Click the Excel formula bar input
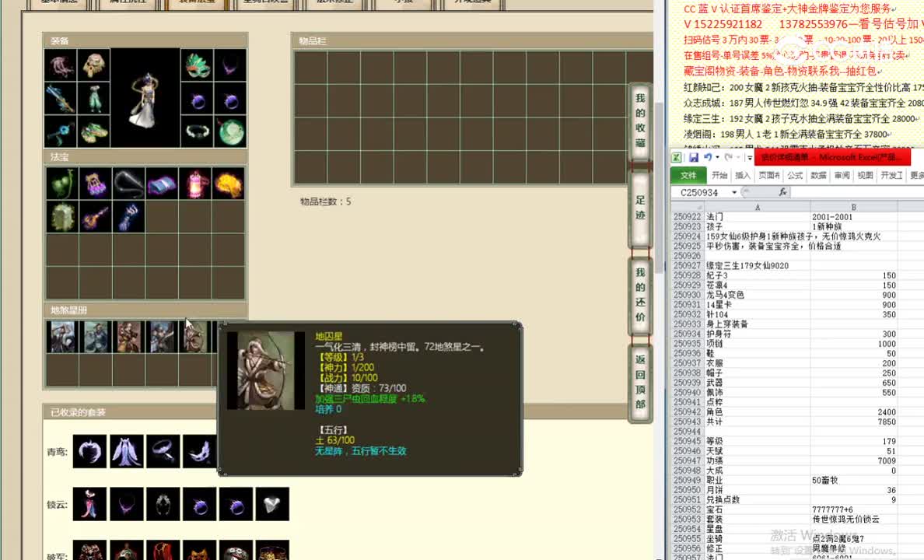The image size is (924, 560). 857,192
